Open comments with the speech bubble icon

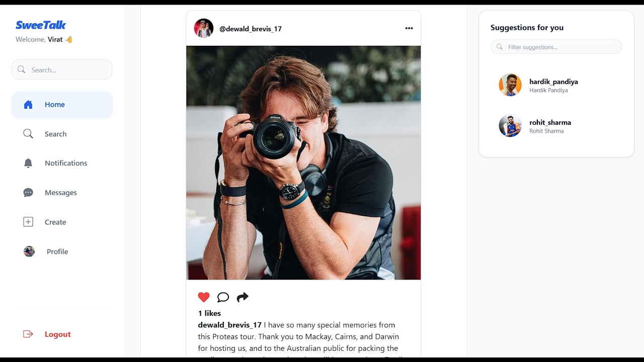click(223, 297)
